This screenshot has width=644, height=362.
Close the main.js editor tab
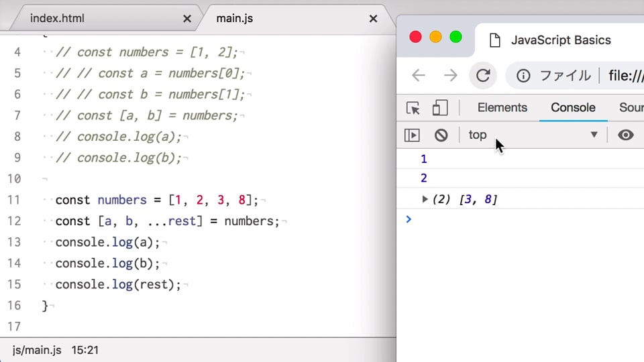click(373, 19)
